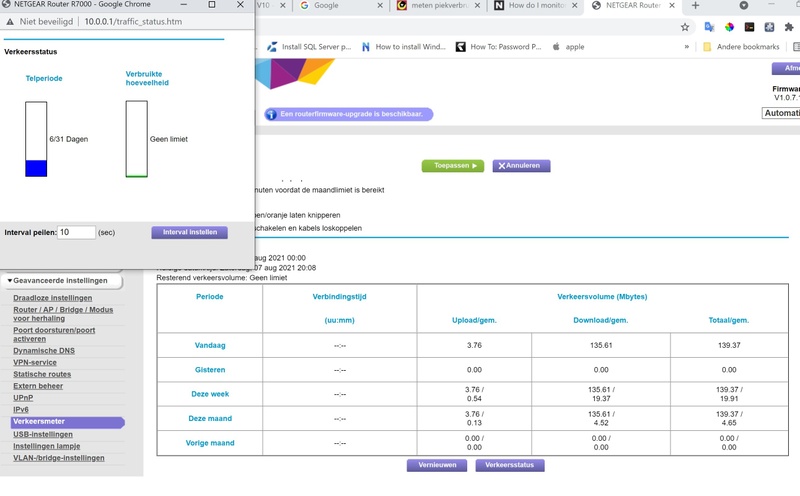Click the Vernieuwen button
Image resolution: width=800 pixels, height=496 pixels.
click(437, 465)
